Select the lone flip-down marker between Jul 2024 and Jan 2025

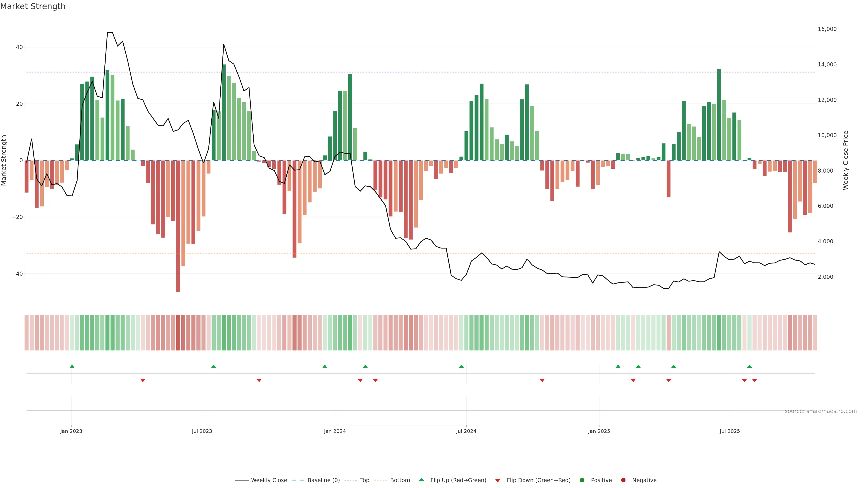coord(542,380)
